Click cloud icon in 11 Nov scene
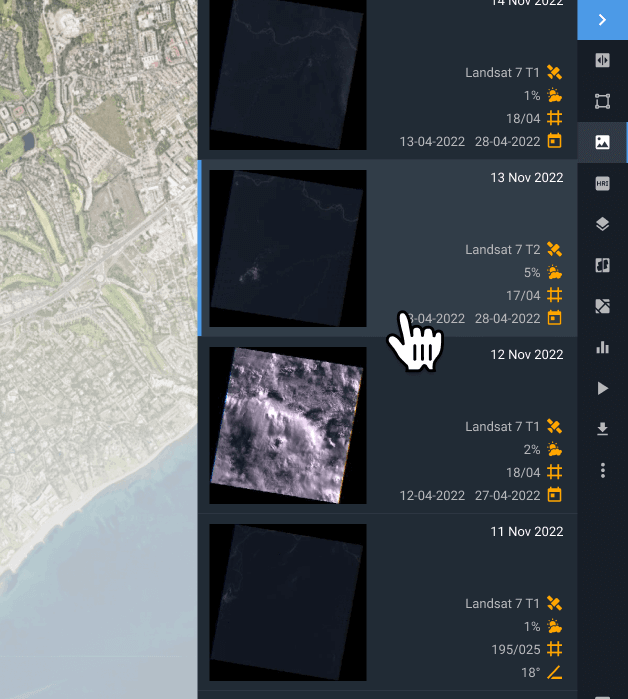 pyautogui.click(x=554, y=626)
